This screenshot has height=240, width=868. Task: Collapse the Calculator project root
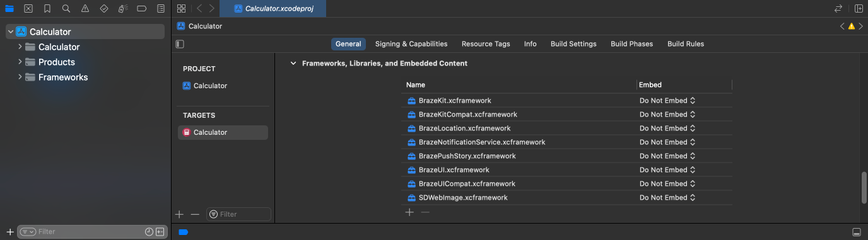(x=11, y=31)
